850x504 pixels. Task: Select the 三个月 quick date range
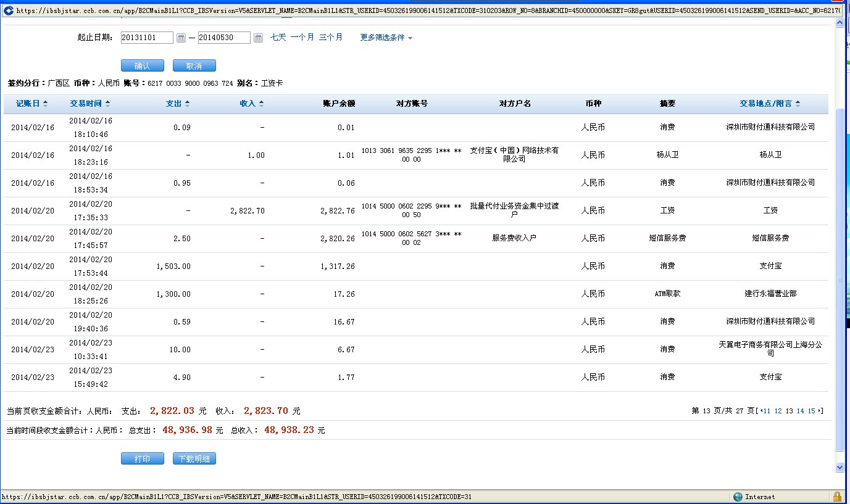[330, 38]
